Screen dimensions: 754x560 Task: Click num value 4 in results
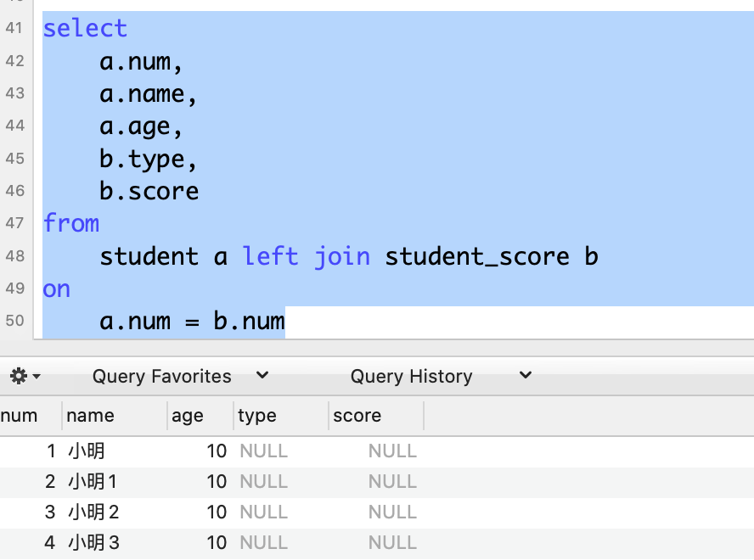(x=49, y=542)
